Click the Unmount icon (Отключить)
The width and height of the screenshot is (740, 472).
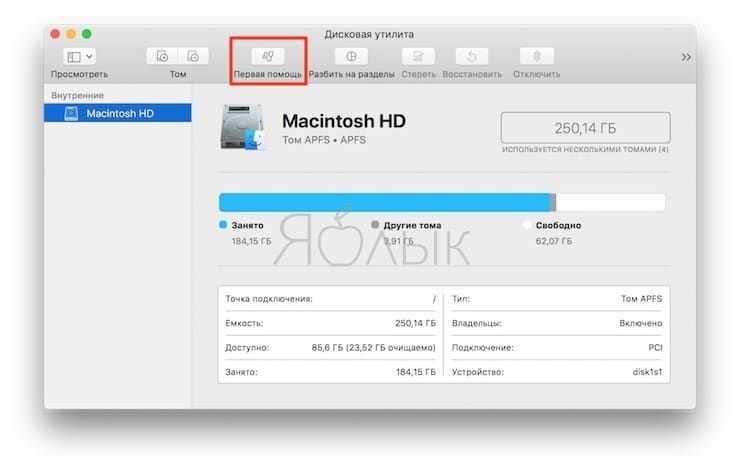point(537,56)
